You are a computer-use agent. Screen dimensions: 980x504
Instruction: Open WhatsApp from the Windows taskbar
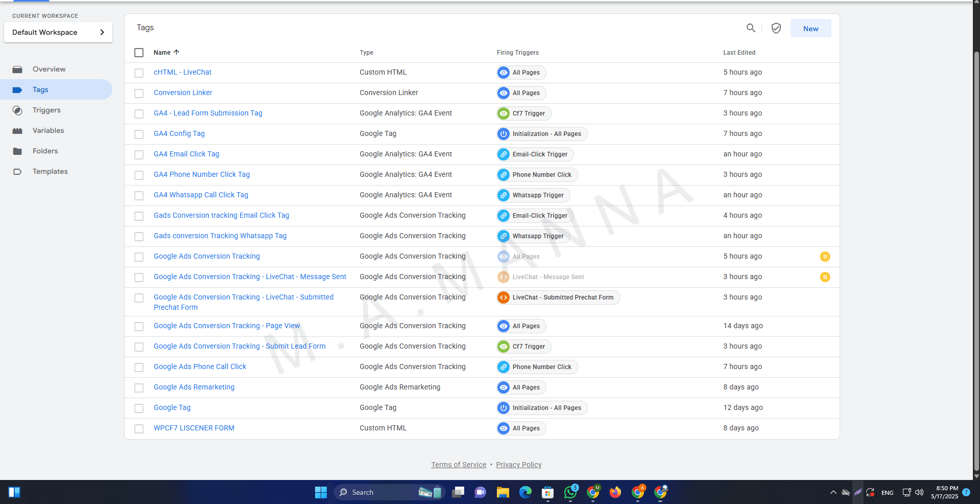(570, 492)
